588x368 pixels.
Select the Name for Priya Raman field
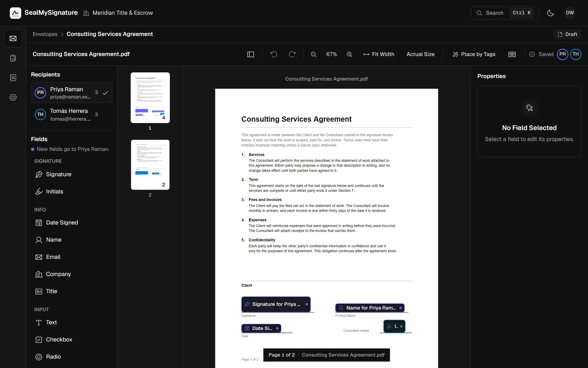[x=370, y=308]
